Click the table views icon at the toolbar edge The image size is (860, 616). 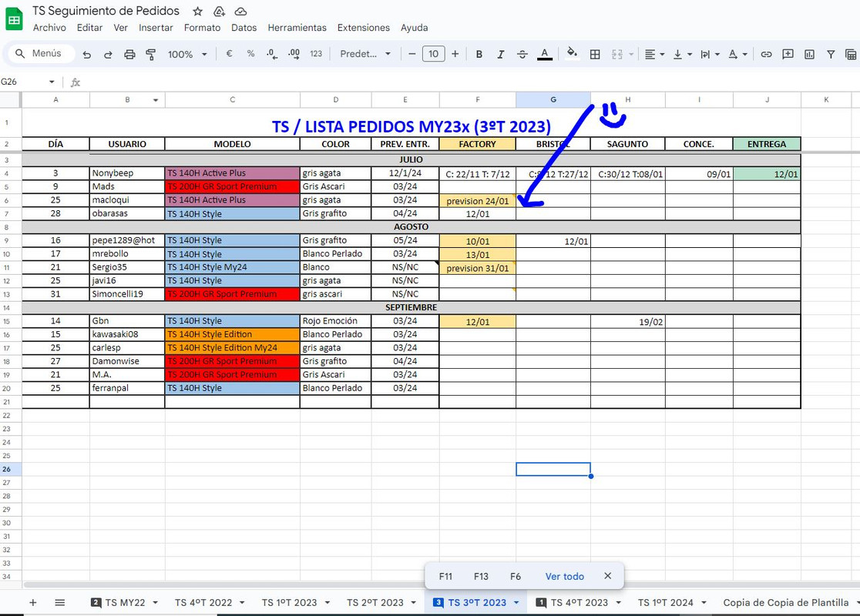point(851,54)
